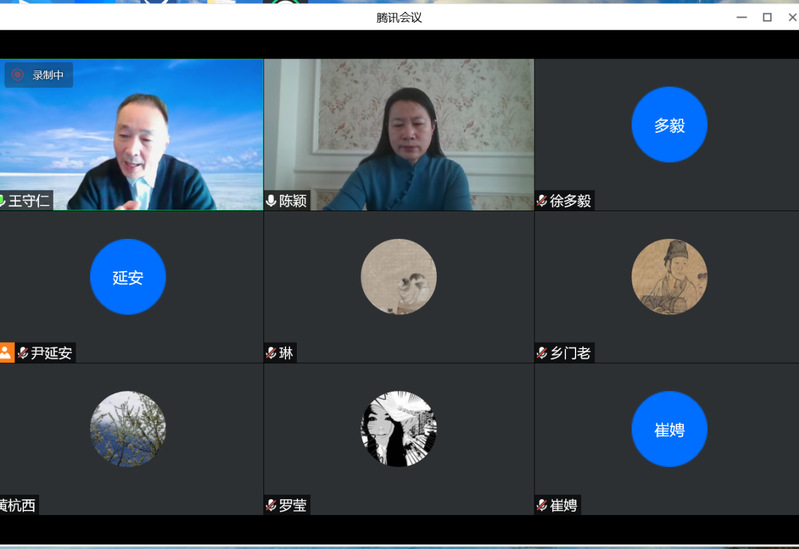Image resolution: width=799 pixels, height=549 pixels.
Task: Click 罗莹's muted microphone icon
Action: 271,505
